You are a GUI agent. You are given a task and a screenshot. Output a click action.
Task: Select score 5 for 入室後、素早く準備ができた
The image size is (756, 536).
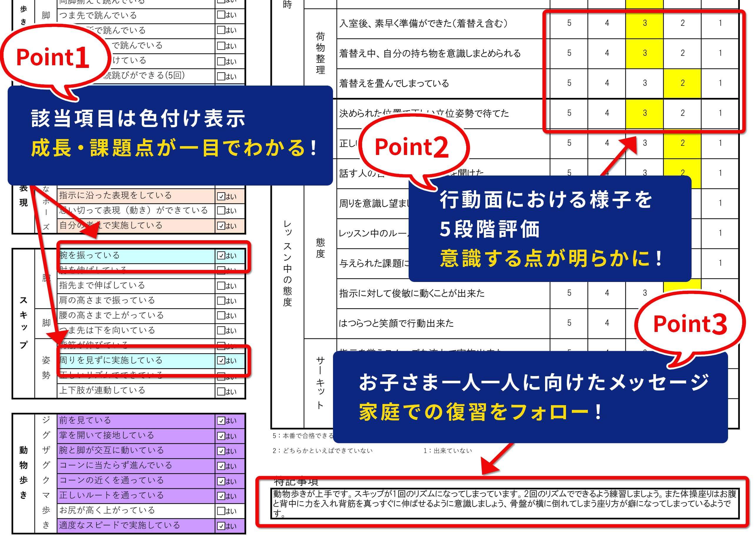569,24
